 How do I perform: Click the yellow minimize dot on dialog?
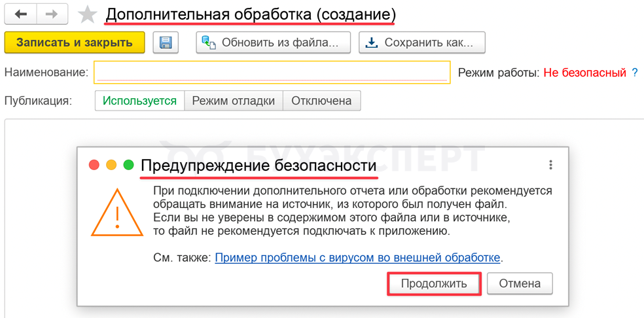(111, 165)
